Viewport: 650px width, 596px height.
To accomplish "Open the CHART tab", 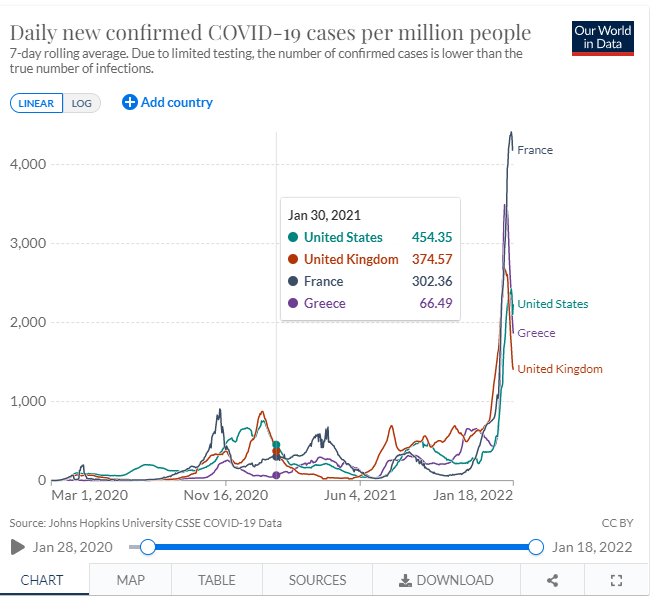I will [42, 580].
